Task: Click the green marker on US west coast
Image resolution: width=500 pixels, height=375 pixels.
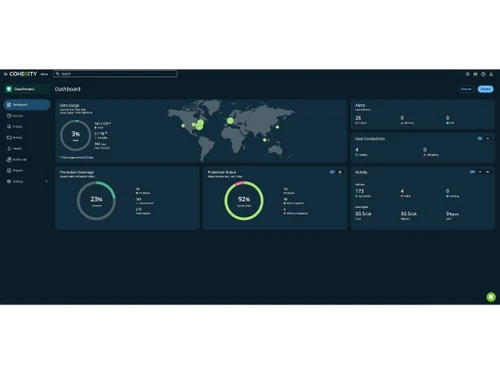Action: point(183,126)
